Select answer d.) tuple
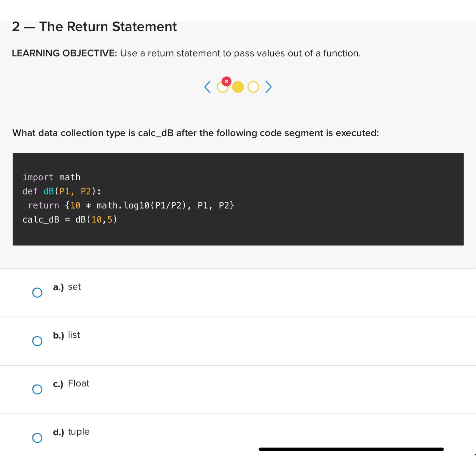The image size is (476, 476). (x=37, y=438)
